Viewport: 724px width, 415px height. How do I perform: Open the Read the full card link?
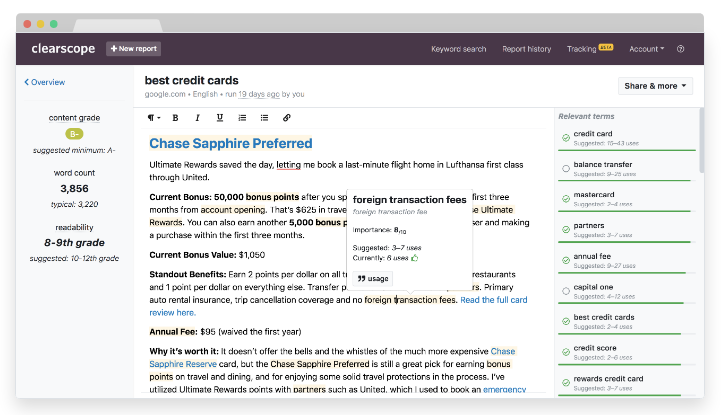[x=494, y=300]
